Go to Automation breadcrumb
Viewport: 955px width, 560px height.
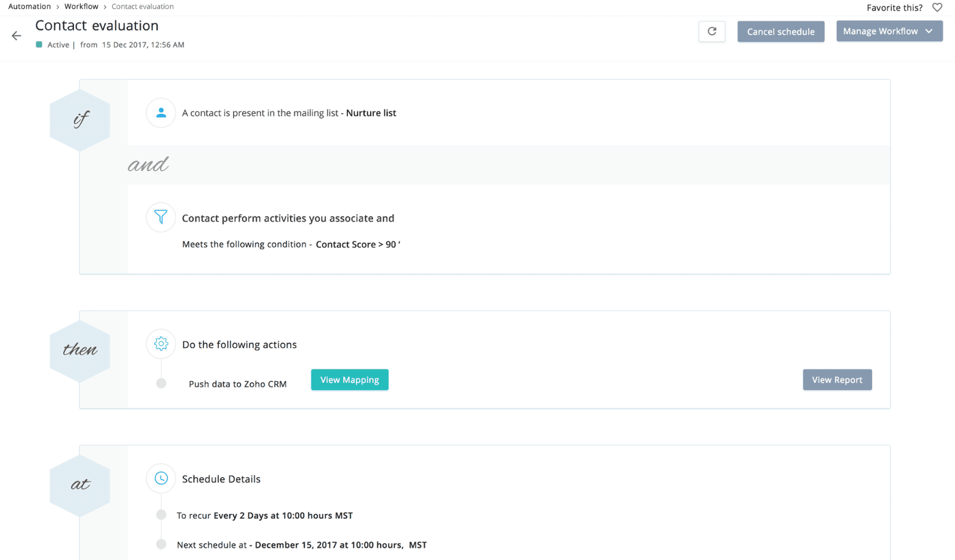coord(29,7)
